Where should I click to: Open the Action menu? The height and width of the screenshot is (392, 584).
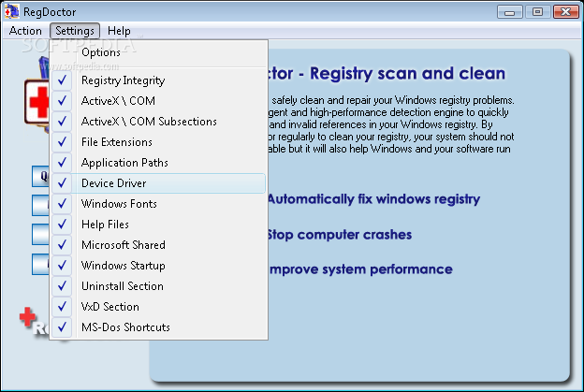point(25,31)
